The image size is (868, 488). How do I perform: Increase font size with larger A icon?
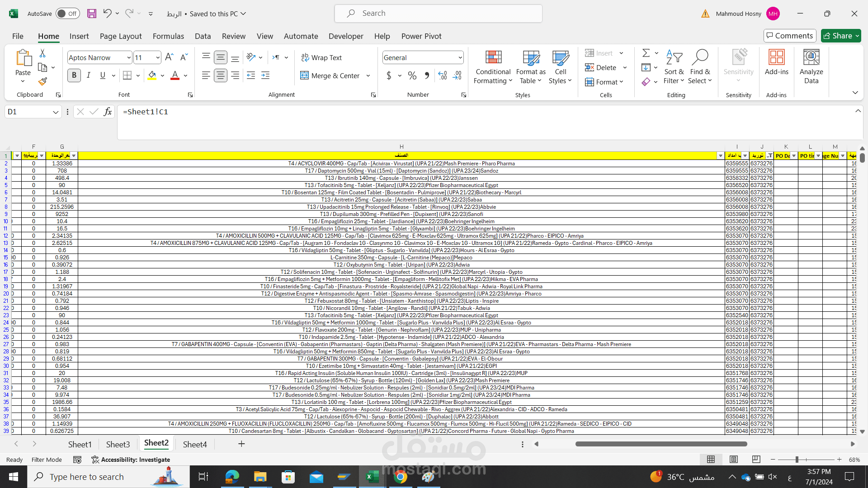click(x=169, y=57)
